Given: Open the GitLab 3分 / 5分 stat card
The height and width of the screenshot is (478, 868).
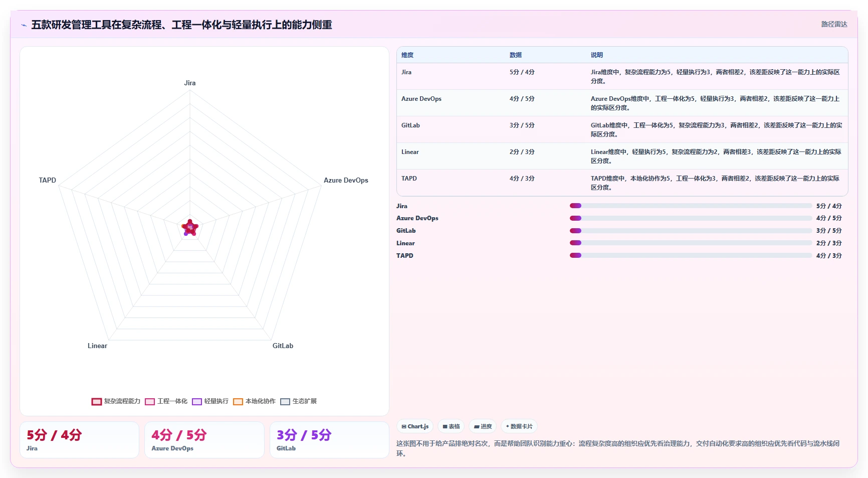Looking at the screenshot, I should (329, 440).
